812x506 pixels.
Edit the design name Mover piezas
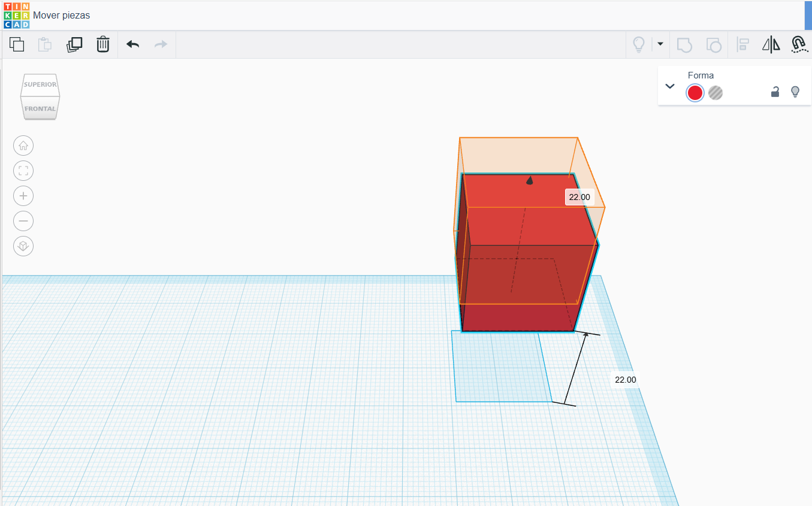pyautogui.click(x=62, y=16)
